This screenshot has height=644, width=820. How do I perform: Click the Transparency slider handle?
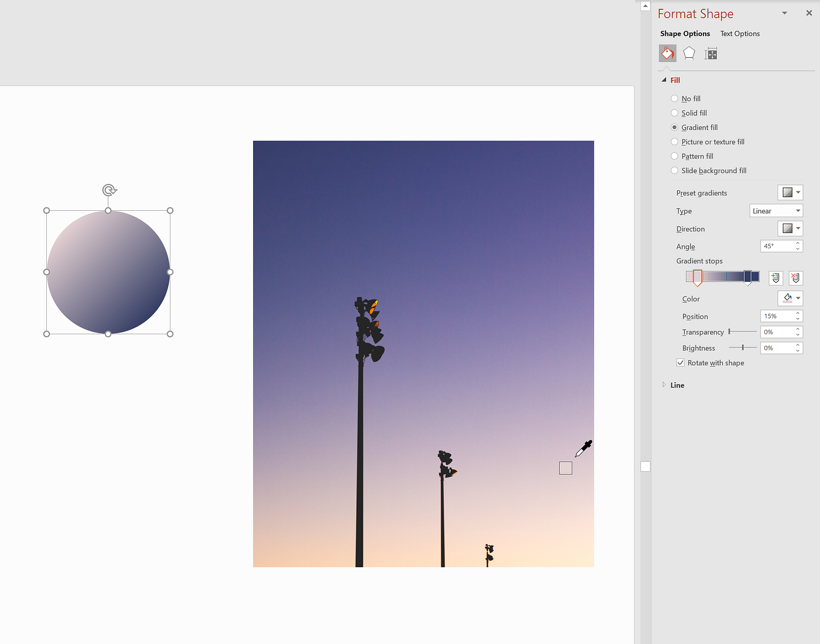pos(729,332)
